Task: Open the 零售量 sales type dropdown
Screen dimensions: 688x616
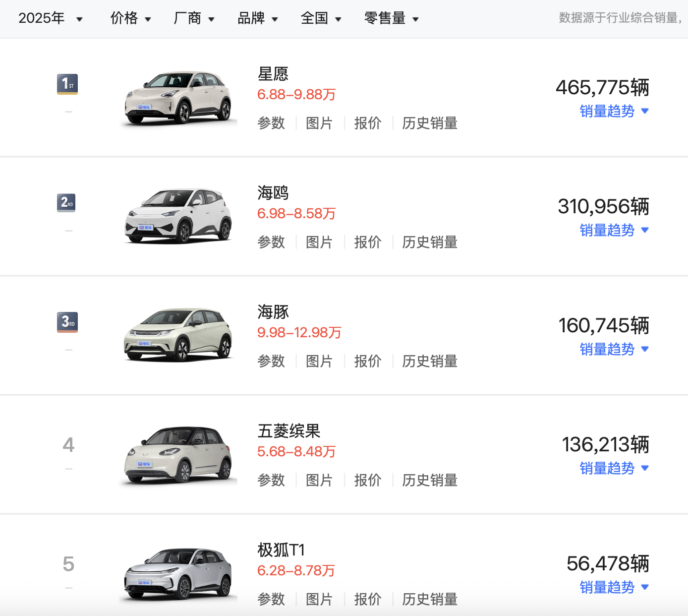Action: coord(391,18)
